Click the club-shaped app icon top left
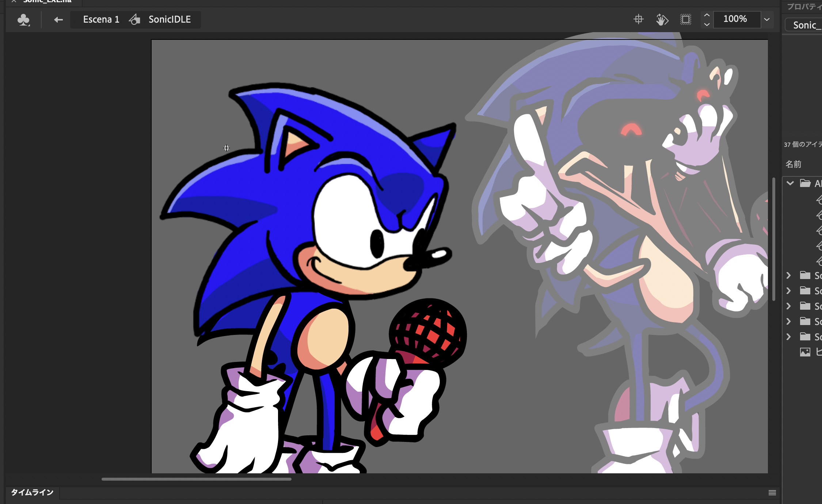822x504 pixels. coord(23,20)
